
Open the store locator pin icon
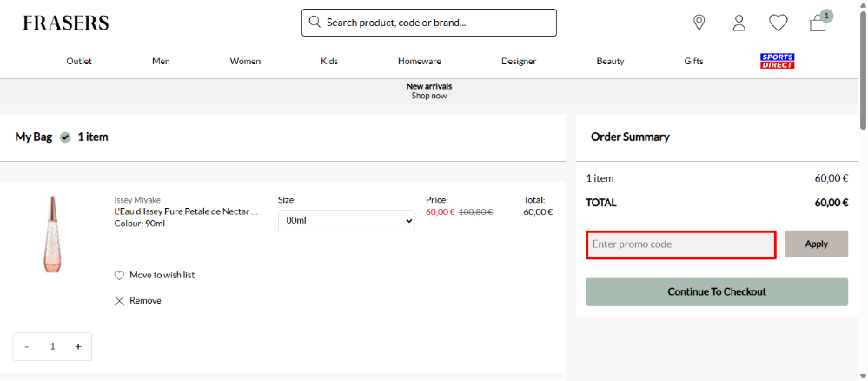tap(699, 23)
